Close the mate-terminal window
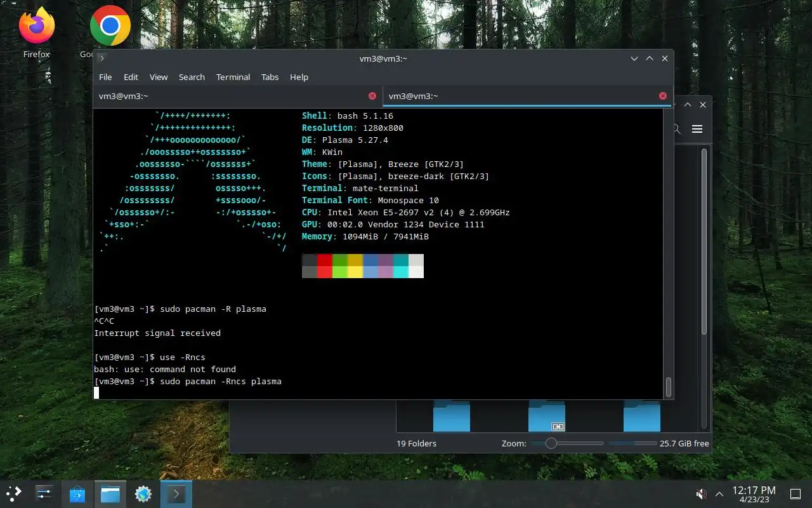The width and height of the screenshot is (812, 508). click(665, 58)
